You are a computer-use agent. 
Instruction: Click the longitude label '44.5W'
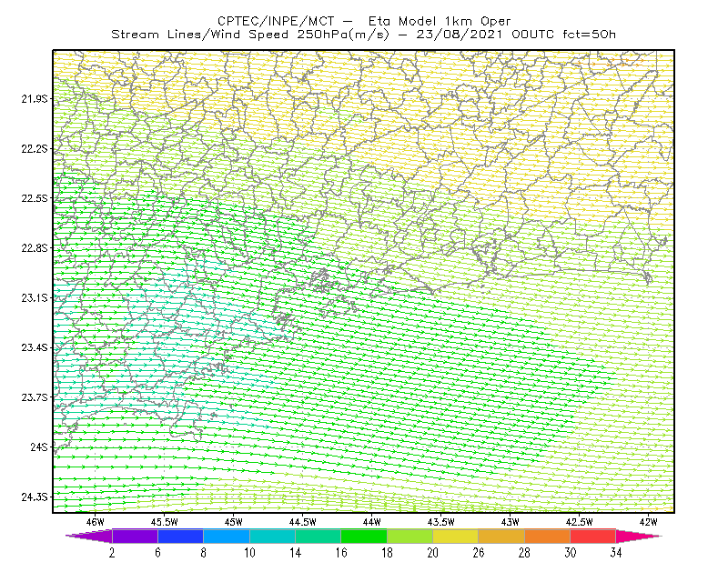click(303, 522)
